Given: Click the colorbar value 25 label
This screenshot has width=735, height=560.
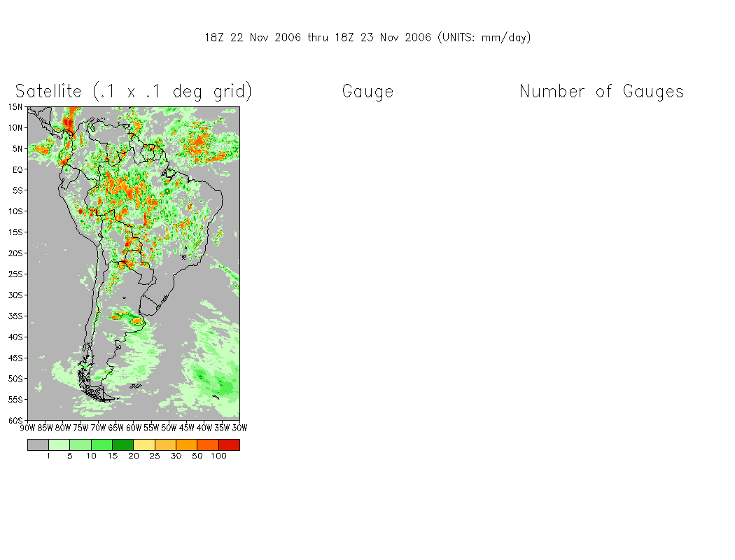Looking at the screenshot, I should point(155,456).
